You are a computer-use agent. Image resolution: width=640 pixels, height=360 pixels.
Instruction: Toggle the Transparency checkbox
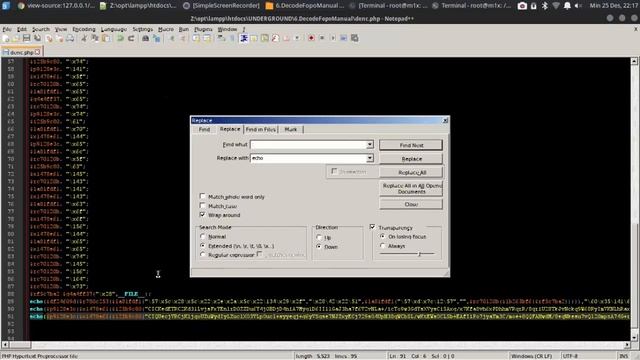coord(372,227)
